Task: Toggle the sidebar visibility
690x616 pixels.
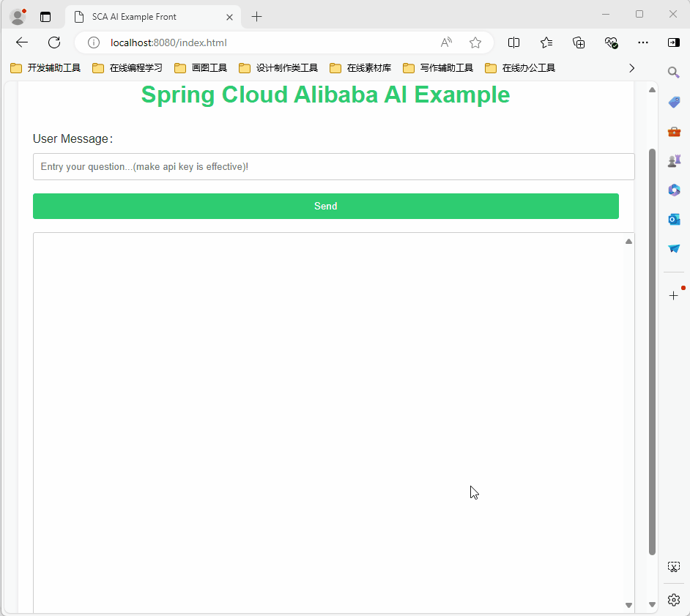Action: click(674, 42)
